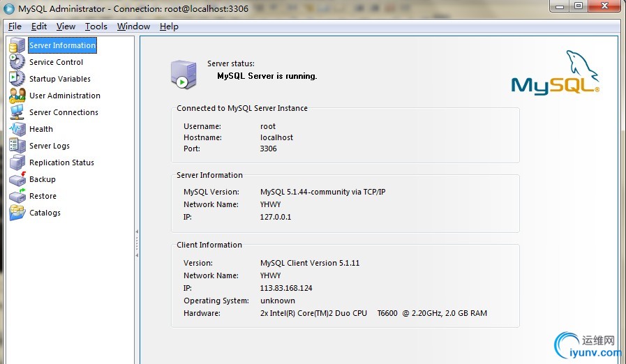The width and height of the screenshot is (626, 364).
Task: Open the File menu
Action: tap(15, 26)
